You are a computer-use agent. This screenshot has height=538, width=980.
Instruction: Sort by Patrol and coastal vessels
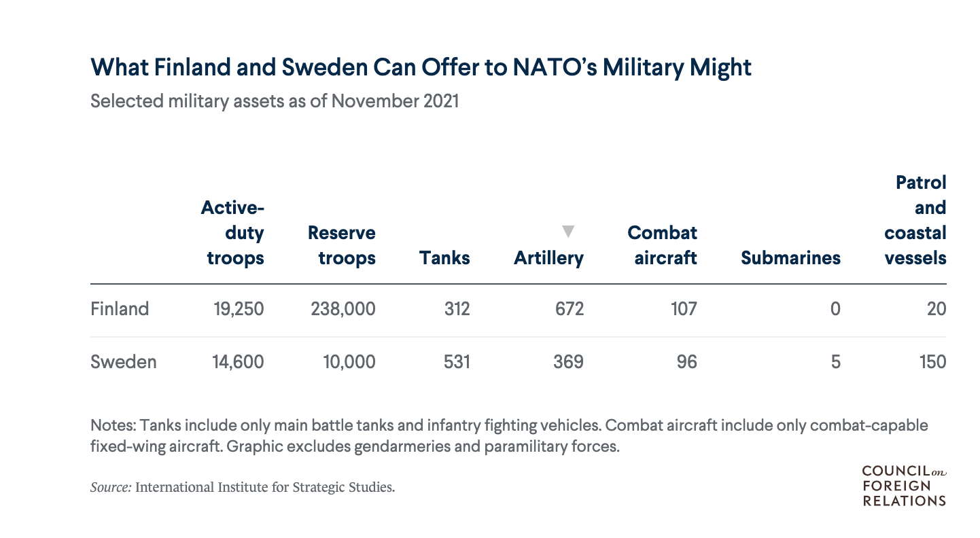[x=915, y=220]
